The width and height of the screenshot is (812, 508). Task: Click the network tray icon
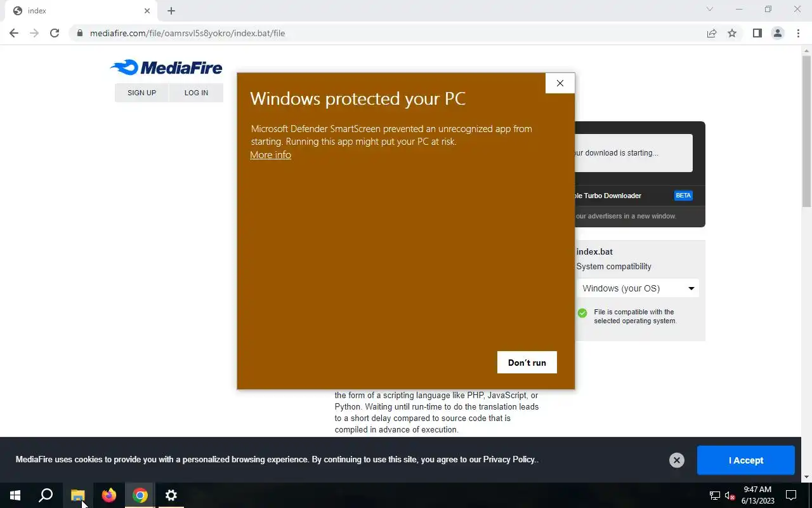(x=715, y=496)
